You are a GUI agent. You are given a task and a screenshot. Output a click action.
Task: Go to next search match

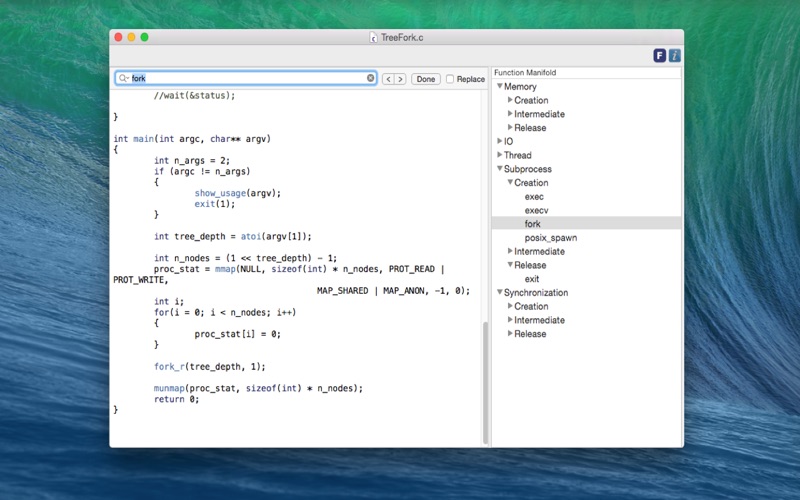401,79
